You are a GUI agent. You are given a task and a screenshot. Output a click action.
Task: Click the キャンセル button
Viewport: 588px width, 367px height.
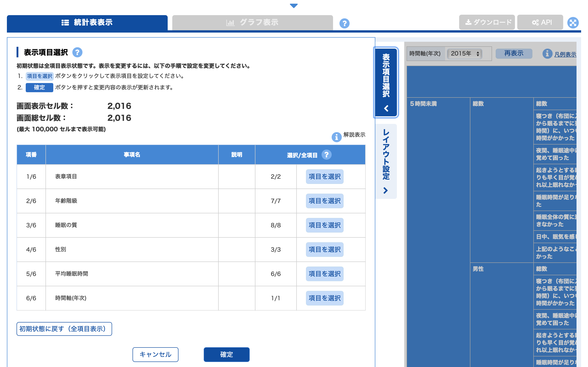[155, 354]
